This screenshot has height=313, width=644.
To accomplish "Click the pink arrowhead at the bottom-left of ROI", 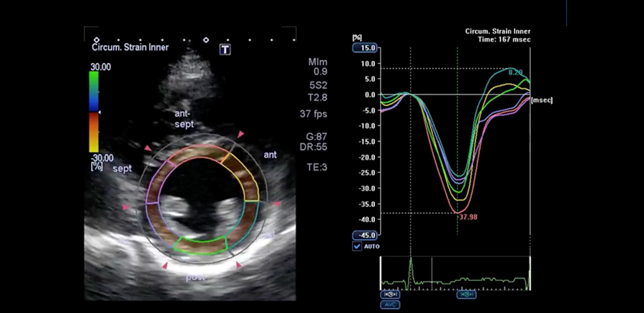I will 165,265.
